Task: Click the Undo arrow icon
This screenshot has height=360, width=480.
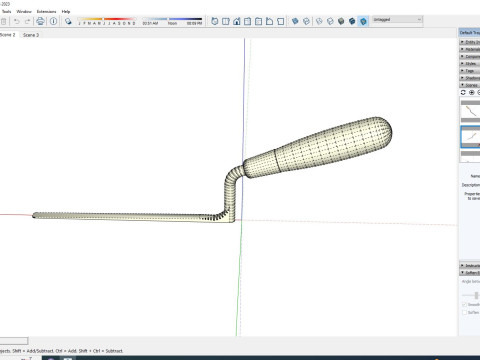Action: [17, 22]
